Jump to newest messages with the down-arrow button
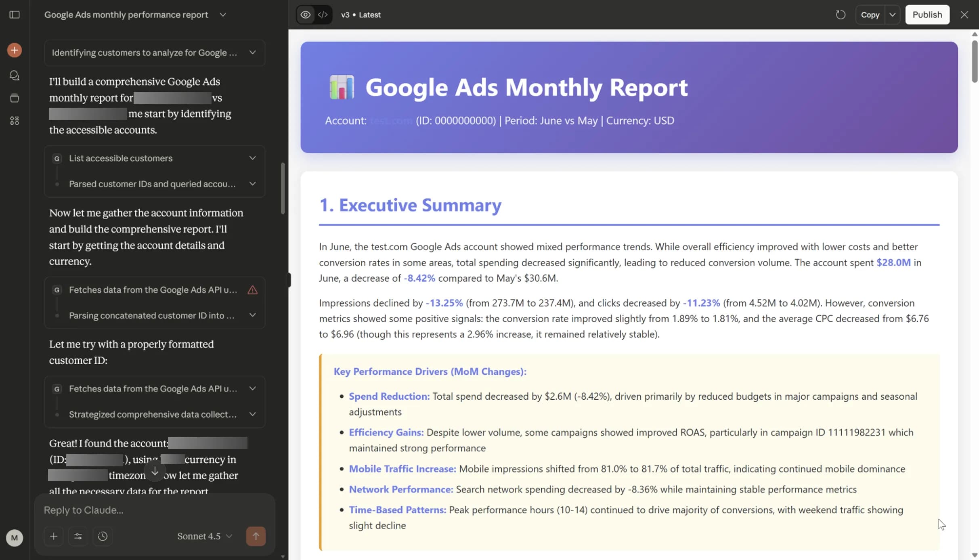The image size is (979, 560). (x=155, y=471)
